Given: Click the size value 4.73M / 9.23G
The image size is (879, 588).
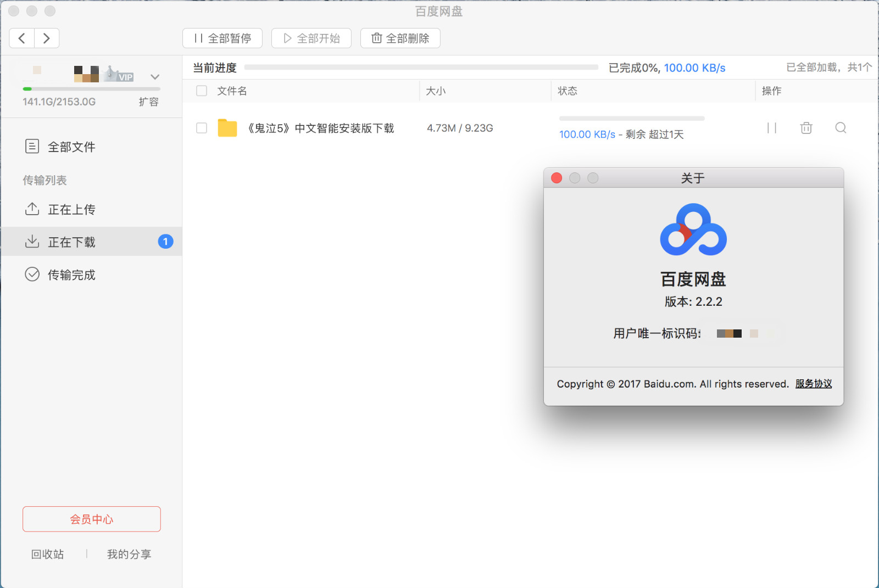Looking at the screenshot, I should click(x=460, y=128).
